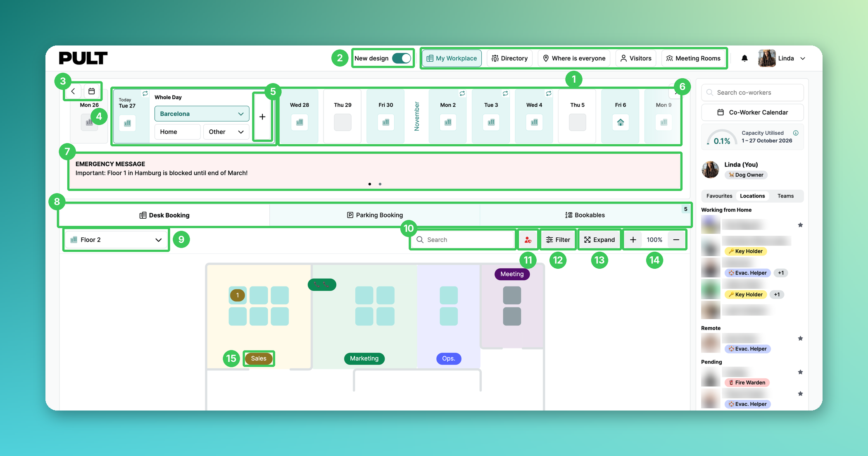The width and height of the screenshot is (868, 456).
Task: Click the info icon beside Capacity Utilised
Action: coord(796,133)
